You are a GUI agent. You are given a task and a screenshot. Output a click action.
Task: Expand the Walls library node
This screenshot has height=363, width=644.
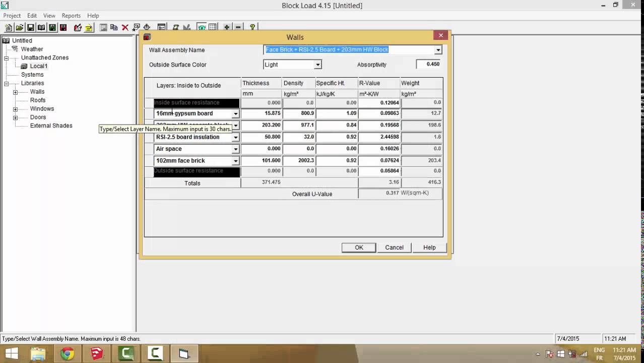pyautogui.click(x=15, y=92)
